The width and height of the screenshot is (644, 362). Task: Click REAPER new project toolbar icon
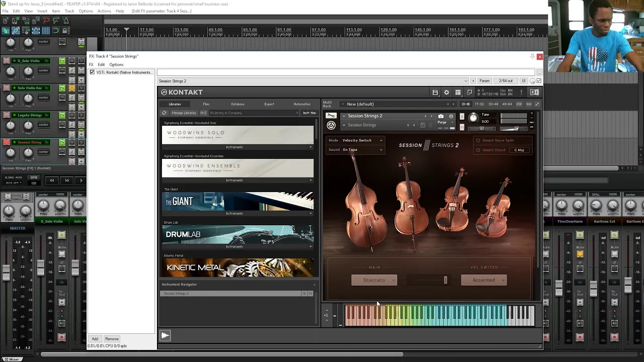pyautogui.click(x=6, y=21)
